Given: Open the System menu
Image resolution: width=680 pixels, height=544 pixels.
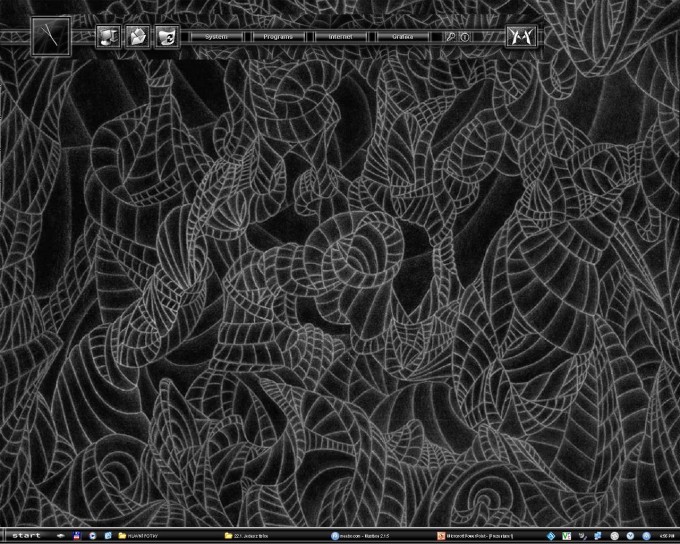Looking at the screenshot, I should [x=216, y=37].
